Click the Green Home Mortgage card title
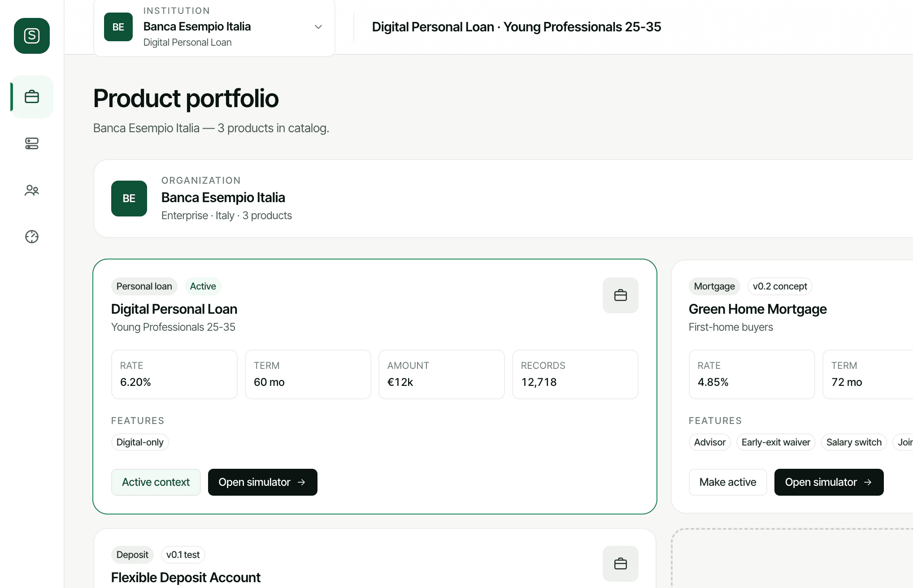Viewport: 913px width, 588px height. (758, 309)
